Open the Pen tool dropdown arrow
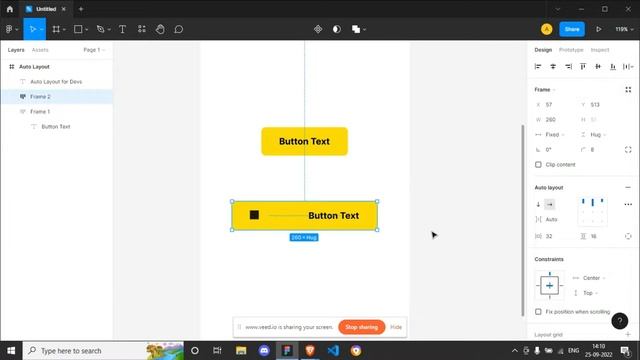The width and height of the screenshot is (640, 360). 109,30
